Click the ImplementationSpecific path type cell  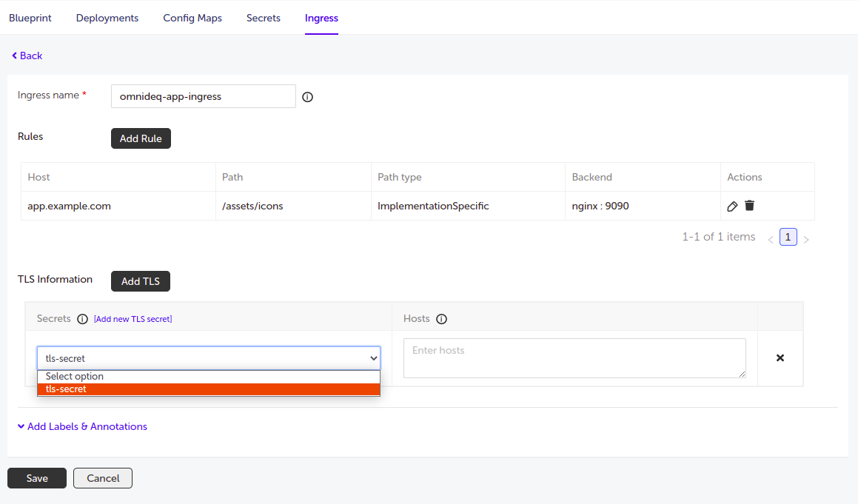tap(468, 206)
